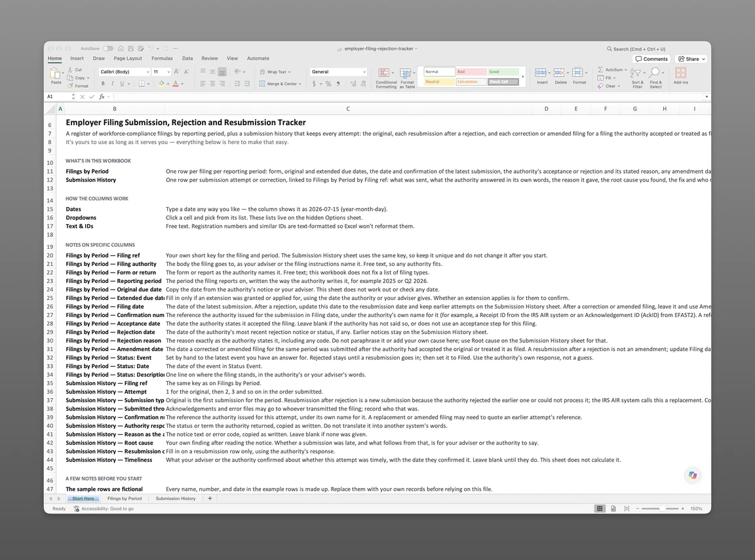
Task: Align text to middle vertically
Action: pos(212,71)
